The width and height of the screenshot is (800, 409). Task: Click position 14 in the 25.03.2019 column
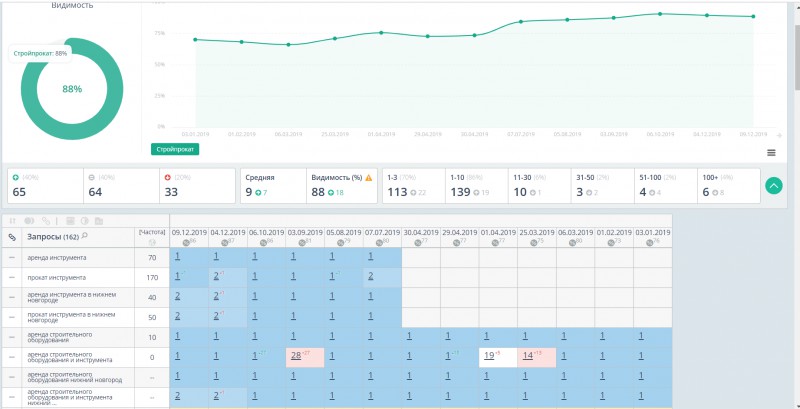528,356
